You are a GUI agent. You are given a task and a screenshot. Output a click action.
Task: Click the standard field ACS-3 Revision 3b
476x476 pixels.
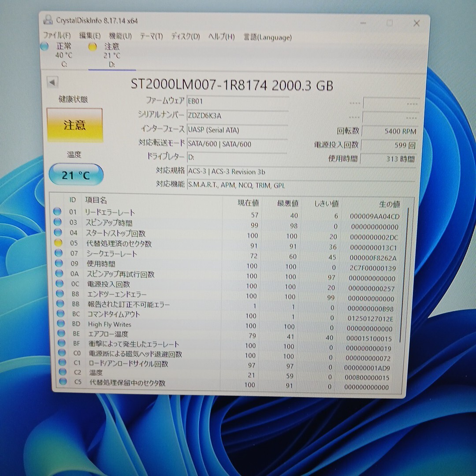(301, 171)
